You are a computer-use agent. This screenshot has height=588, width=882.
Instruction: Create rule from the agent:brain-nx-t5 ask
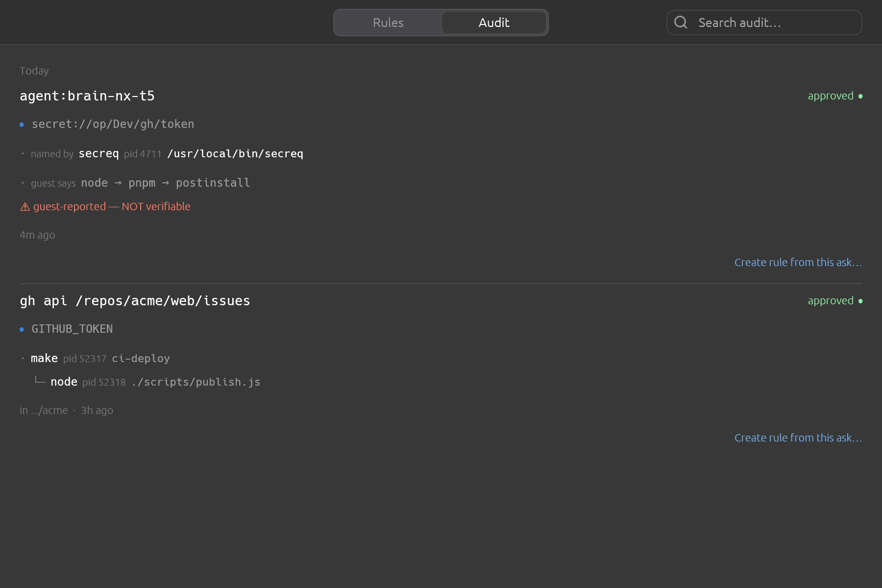pyautogui.click(x=798, y=262)
